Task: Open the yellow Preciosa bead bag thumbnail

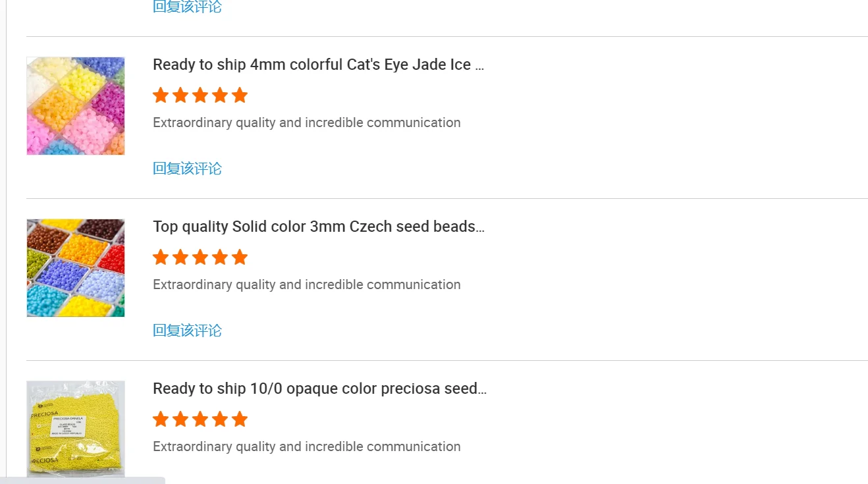Action: point(76,429)
